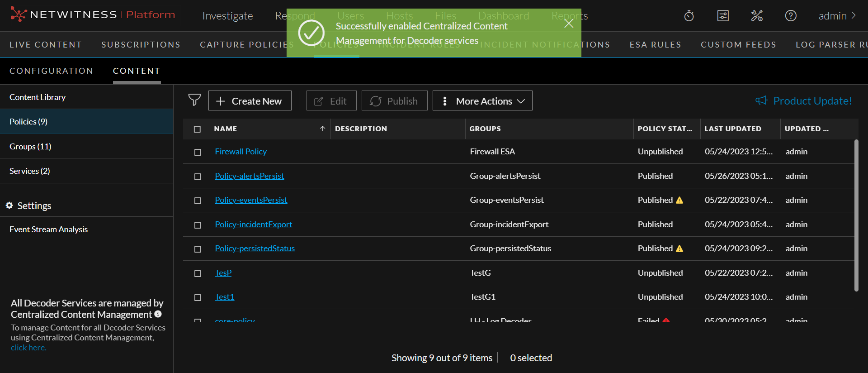Viewport: 868px width, 373px height.
Task: Click 'TestG1' group cell
Action: pos(482,296)
